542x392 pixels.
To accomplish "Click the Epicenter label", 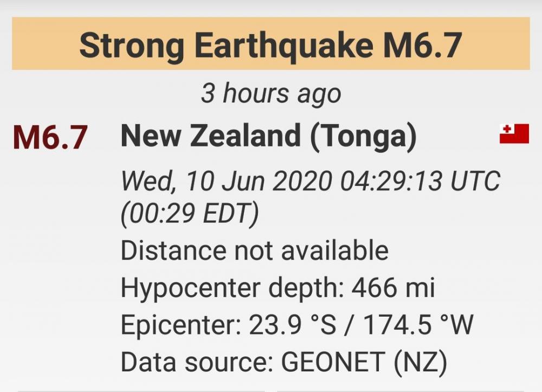I will pyautogui.click(x=181, y=325).
